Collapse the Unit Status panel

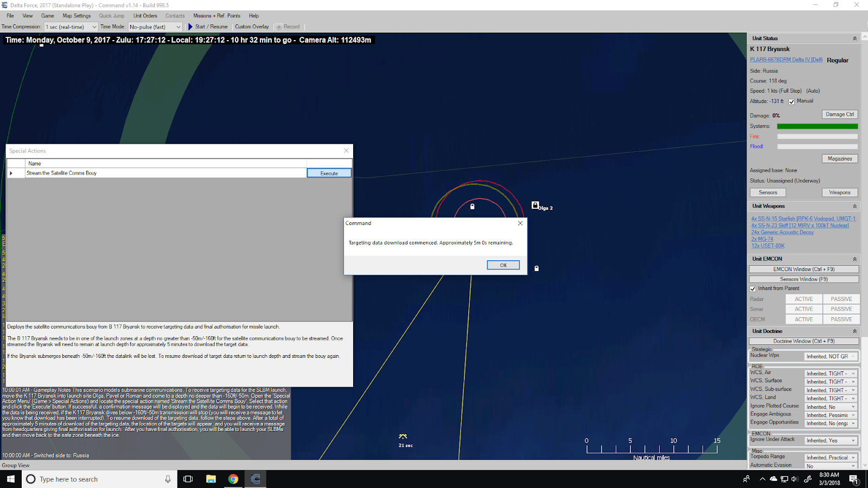coord(854,38)
